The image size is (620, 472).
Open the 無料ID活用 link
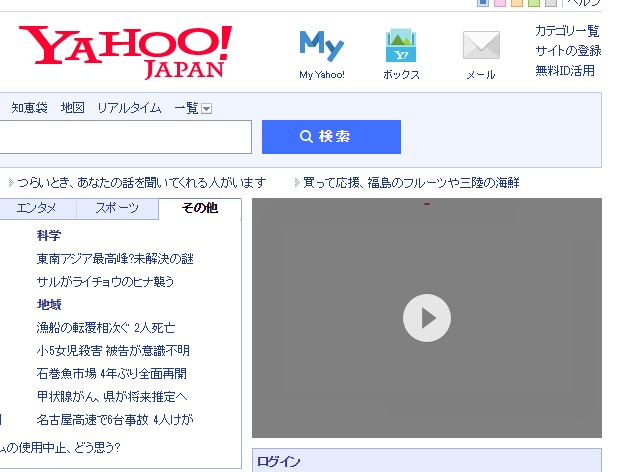point(565,71)
